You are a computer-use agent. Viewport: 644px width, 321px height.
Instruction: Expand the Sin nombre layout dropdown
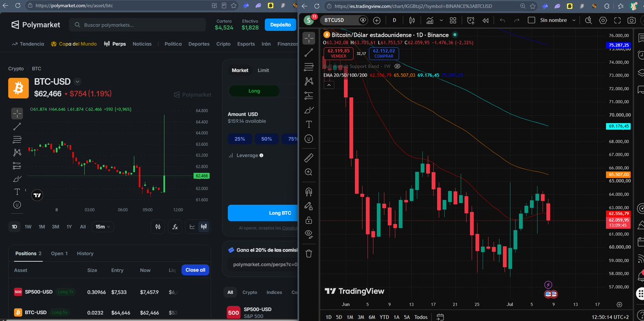click(574, 20)
